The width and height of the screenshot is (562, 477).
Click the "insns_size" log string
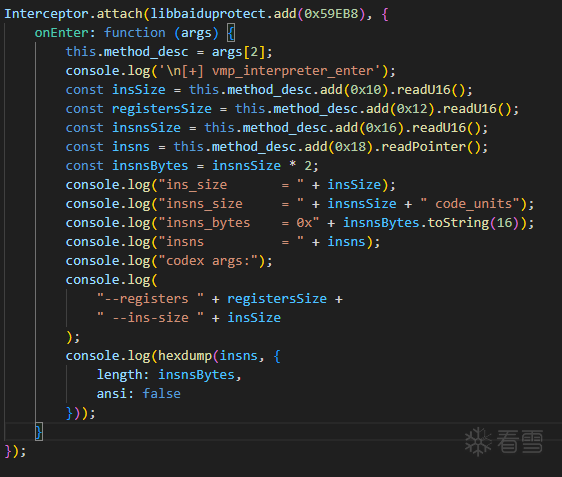[231, 204]
